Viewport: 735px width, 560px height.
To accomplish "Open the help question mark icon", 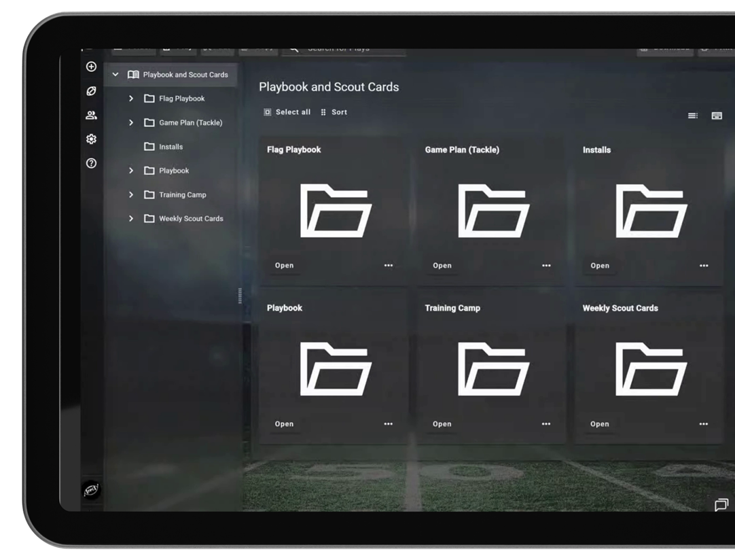I will click(x=92, y=163).
